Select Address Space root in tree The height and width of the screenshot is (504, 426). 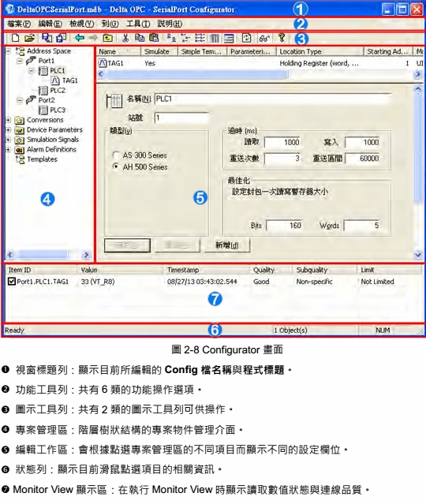49,51
